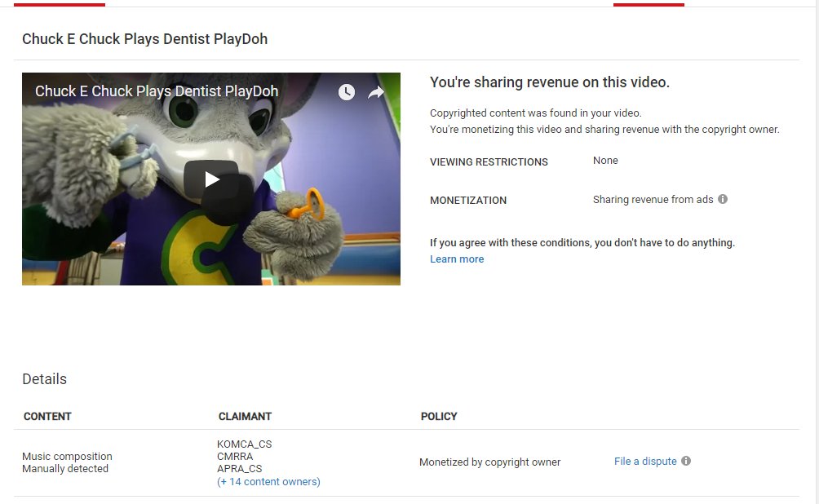Image resolution: width=819 pixels, height=504 pixels.
Task: Click the CMRRA claimant entry
Action: pyautogui.click(x=235, y=457)
